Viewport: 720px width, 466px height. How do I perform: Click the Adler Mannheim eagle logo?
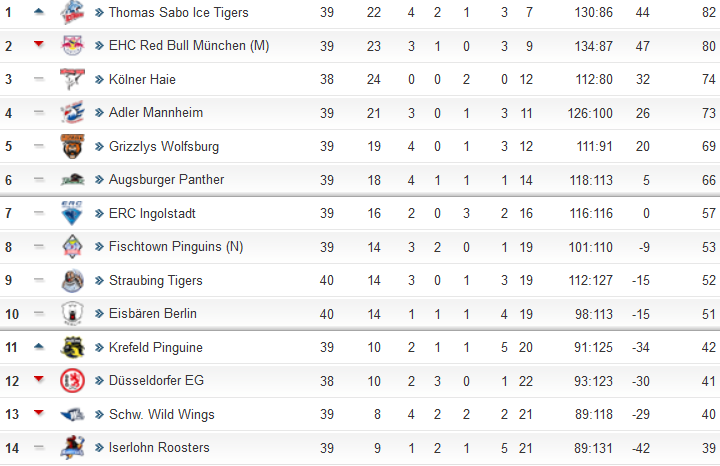pyautogui.click(x=73, y=112)
